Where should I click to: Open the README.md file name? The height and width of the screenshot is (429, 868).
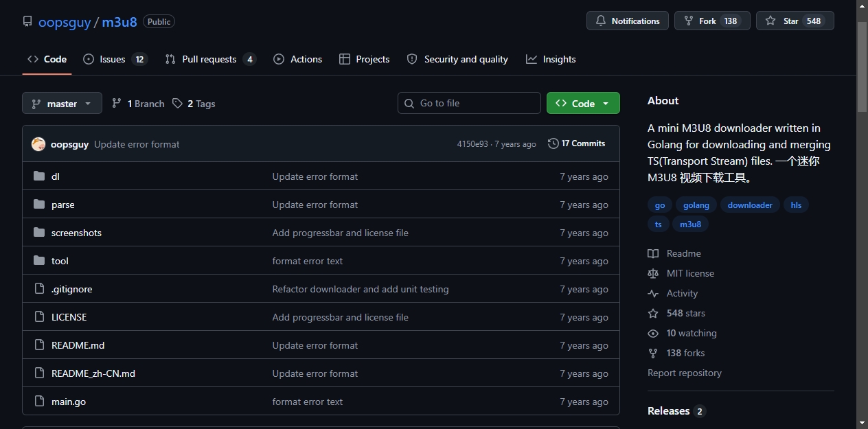point(78,345)
